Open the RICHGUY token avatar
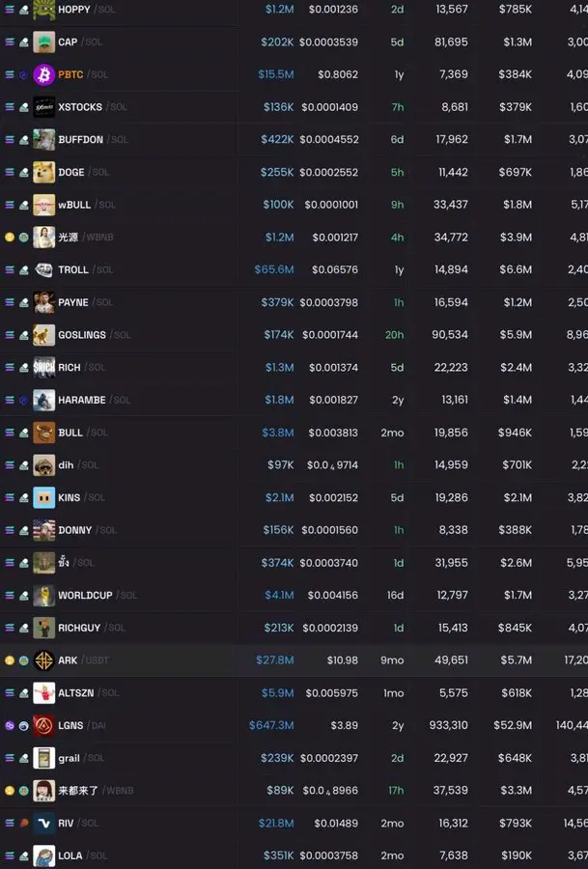 click(x=43, y=628)
